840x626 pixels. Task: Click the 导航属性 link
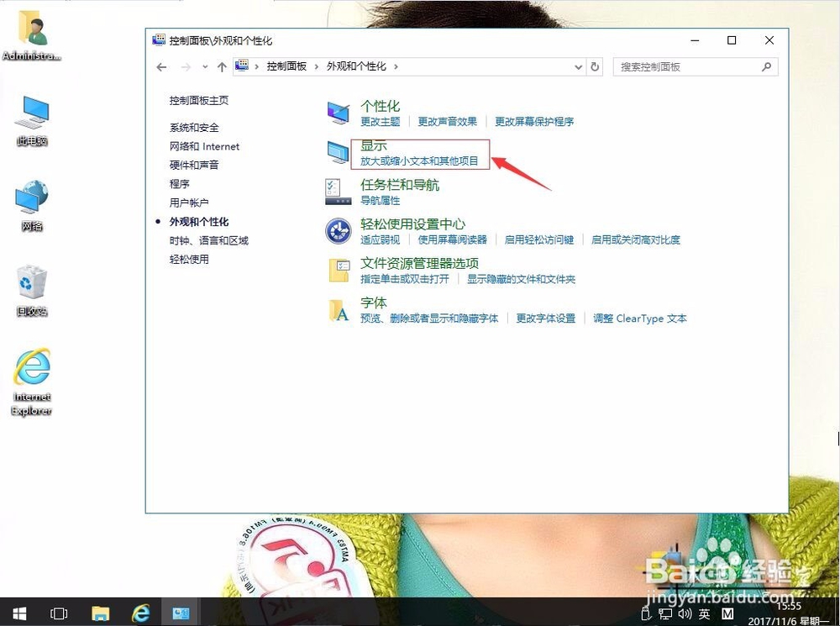(380, 201)
